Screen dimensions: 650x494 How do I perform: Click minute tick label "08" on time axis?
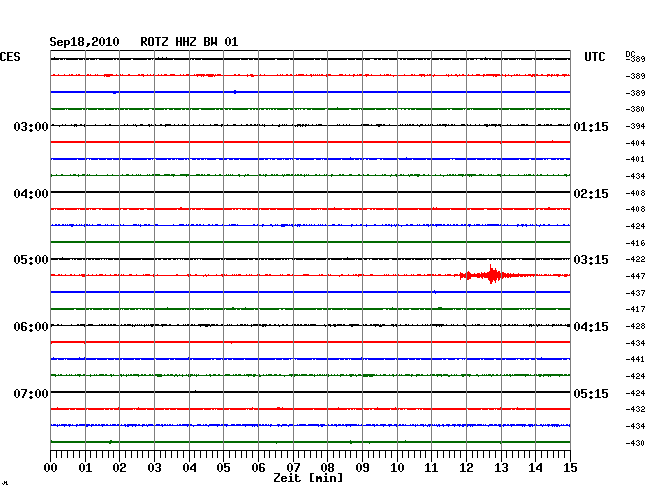tap(327, 468)
